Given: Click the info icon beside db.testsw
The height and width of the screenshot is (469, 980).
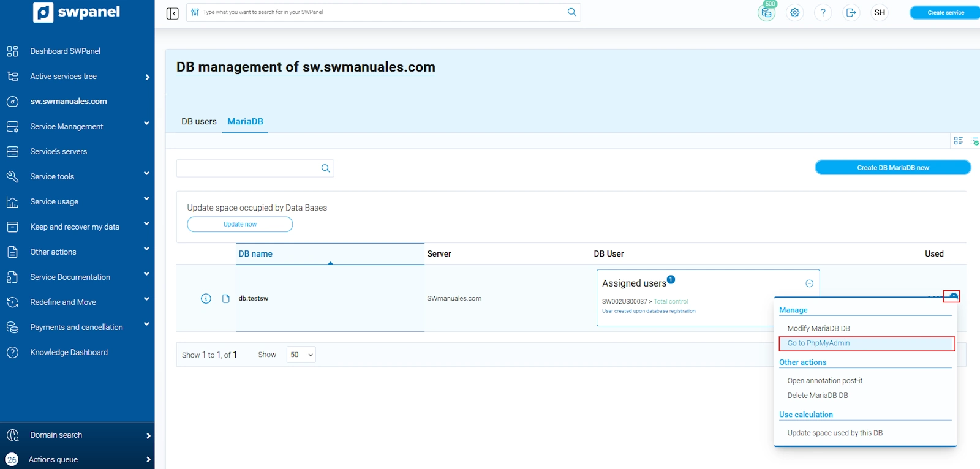Looking at the screenshot, I should click(206, 299).
